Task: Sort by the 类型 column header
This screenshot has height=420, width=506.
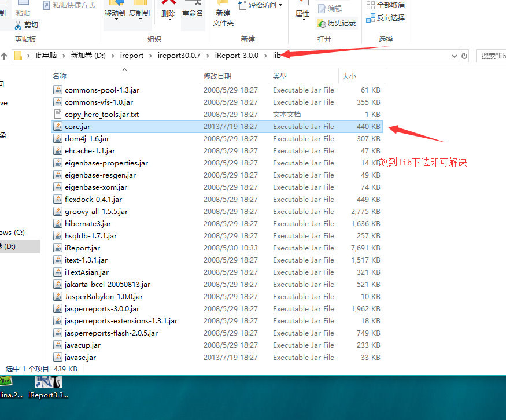Action: click(279, 76)
